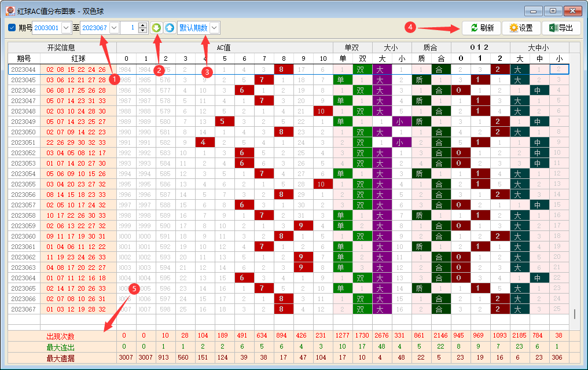
Task: Click the green down-arrow icon
Action: pyautogui.click(x=156, y=28)
